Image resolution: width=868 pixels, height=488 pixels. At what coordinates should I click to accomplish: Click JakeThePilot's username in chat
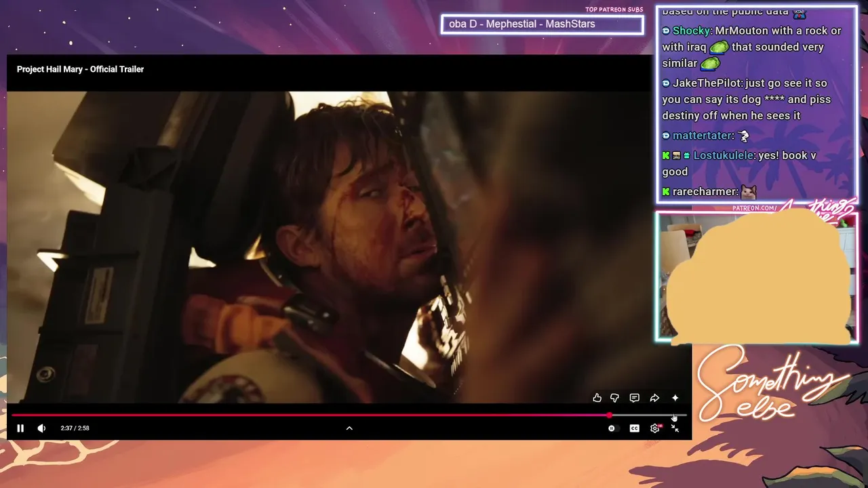(707, 83)
